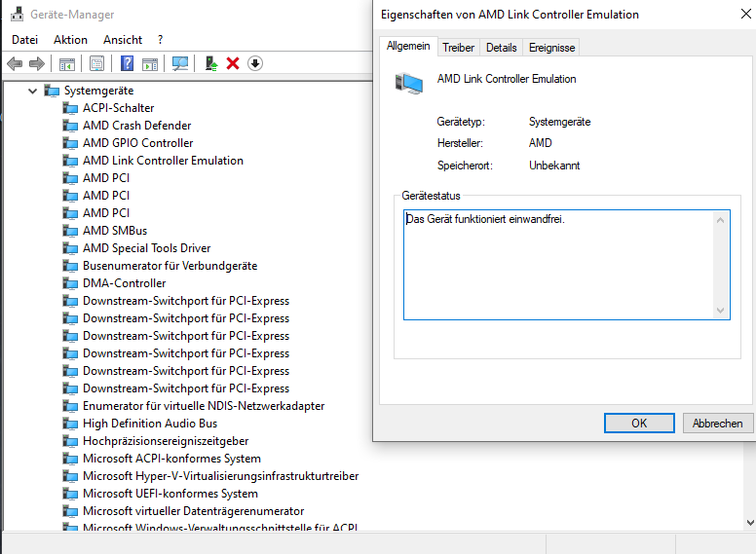Screen dimensions: 756x554
Task: Scan for hardware changes monitor icon
Action: point(180,63)
